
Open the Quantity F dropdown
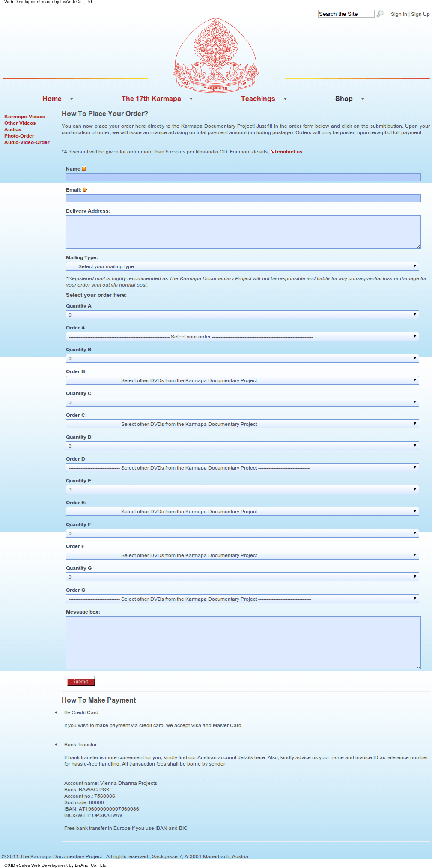(x=242, y=533)
